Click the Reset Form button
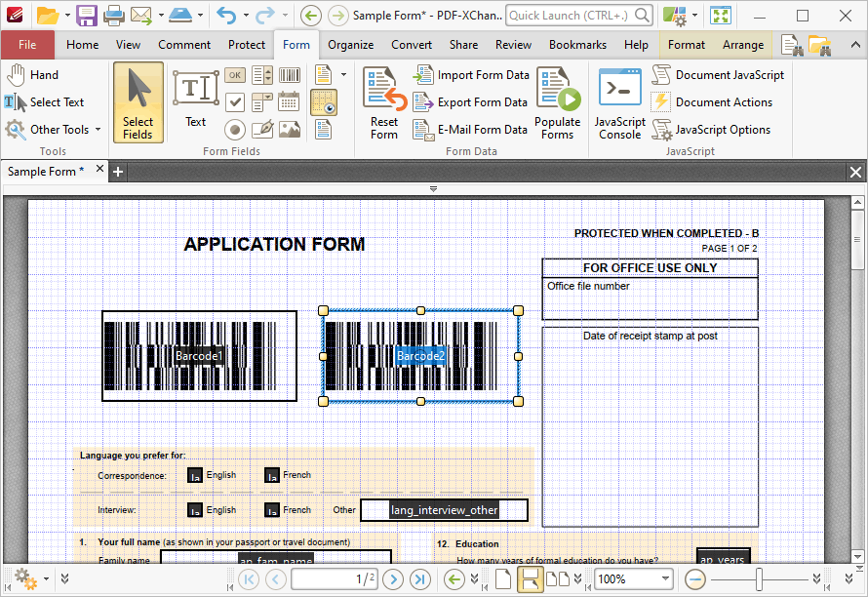Image resolution: width=868 pixels, height=597 pixels. point(384,103)
